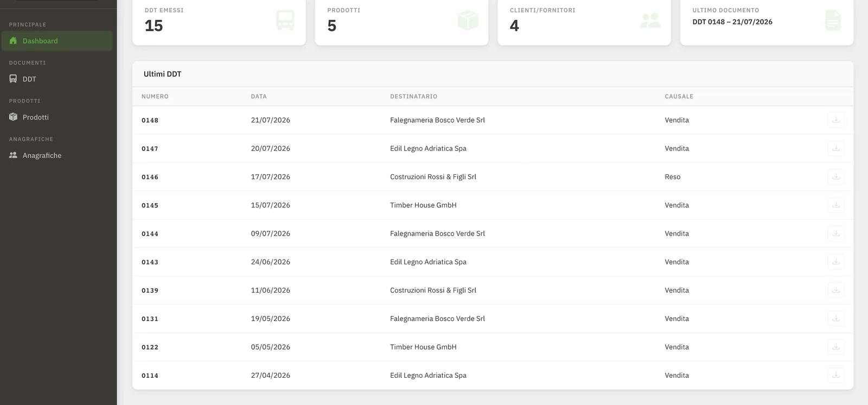Viewport: 868px width, 405px height.
Task: Select document number 0147
Action: click(x=150, y=149)
